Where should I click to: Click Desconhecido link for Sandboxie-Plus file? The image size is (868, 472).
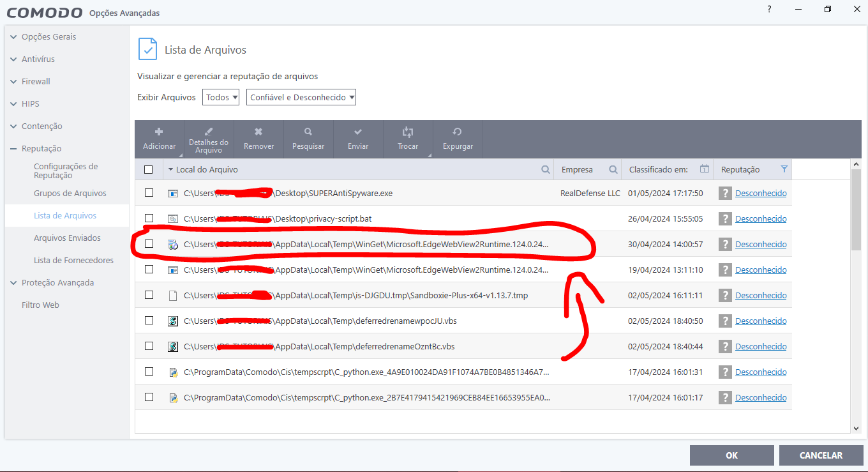[x=761, y=295]
